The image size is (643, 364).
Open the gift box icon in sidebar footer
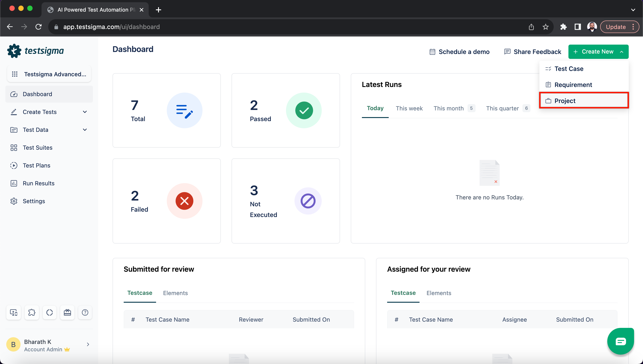[x=67, y=312]
